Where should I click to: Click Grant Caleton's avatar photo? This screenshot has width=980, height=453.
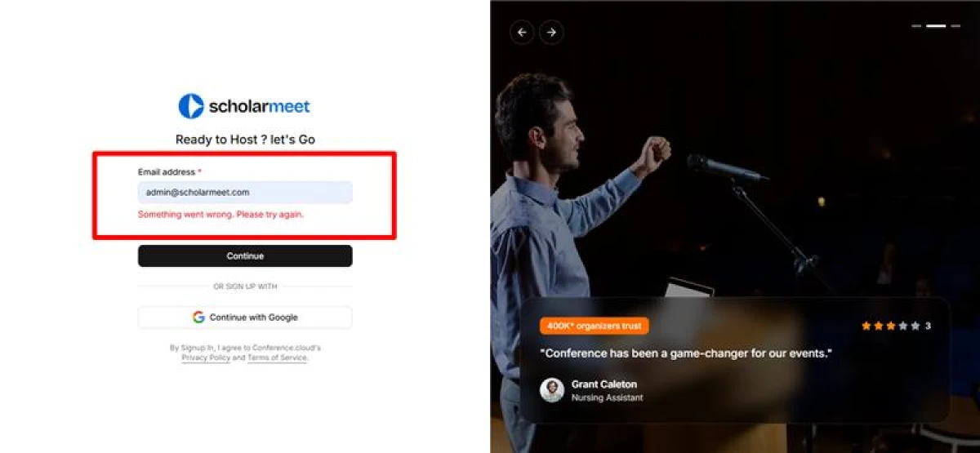[x=552, y=390]
